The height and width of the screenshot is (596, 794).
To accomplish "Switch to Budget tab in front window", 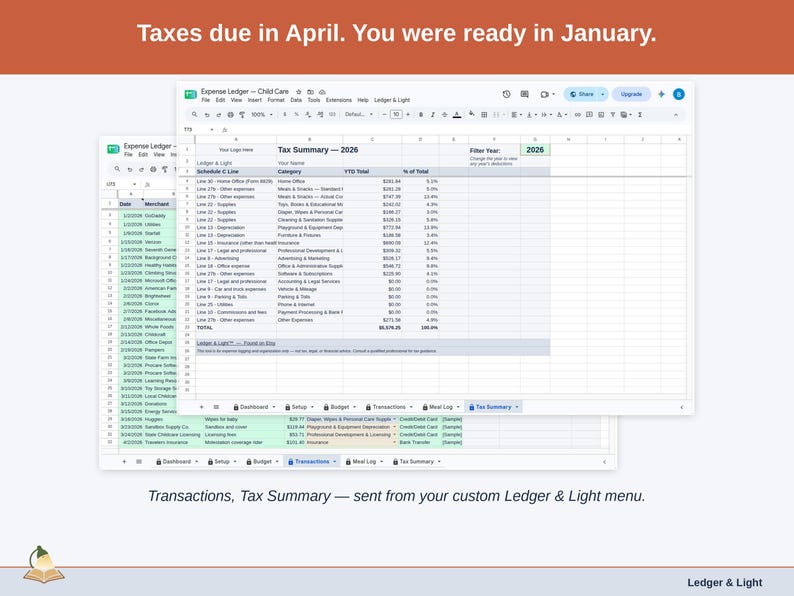I will click(339, 407).
